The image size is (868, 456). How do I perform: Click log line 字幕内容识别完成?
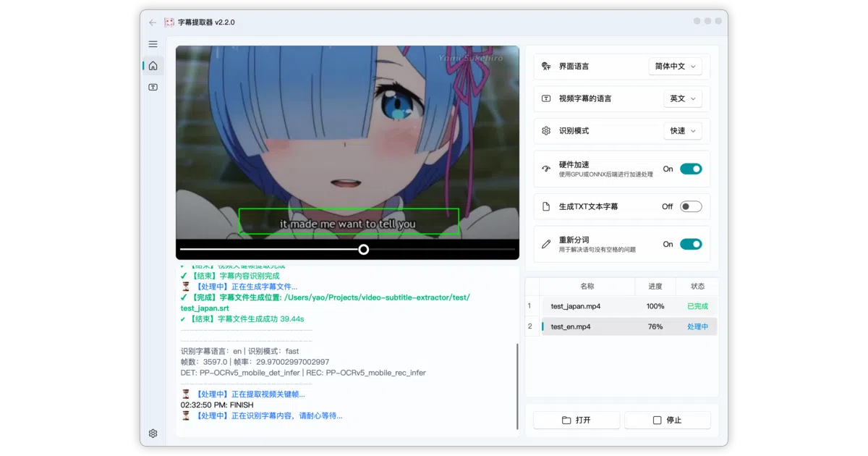coord(230,276)
